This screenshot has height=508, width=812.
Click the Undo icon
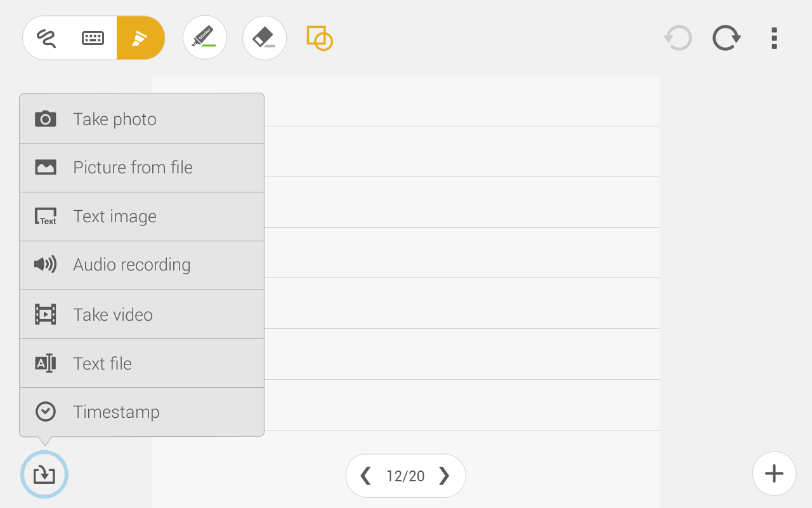678,37
